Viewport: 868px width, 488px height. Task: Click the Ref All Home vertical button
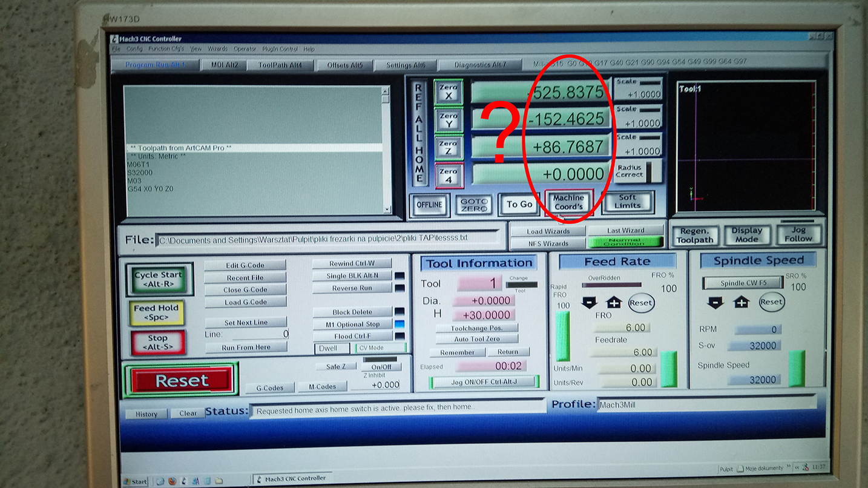pos(419,133)
